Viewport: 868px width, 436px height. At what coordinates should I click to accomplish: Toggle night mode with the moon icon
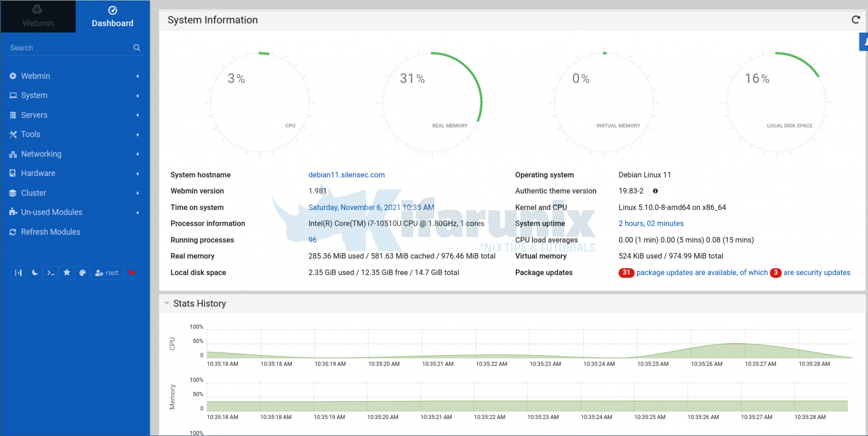coord(34,273)
